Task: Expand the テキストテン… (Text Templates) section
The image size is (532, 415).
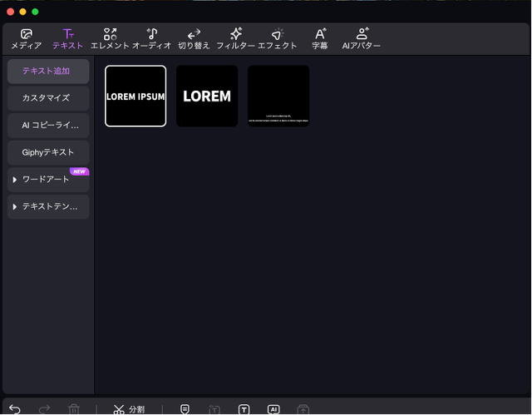Action: pyautogui.click(x=48, y=205)
